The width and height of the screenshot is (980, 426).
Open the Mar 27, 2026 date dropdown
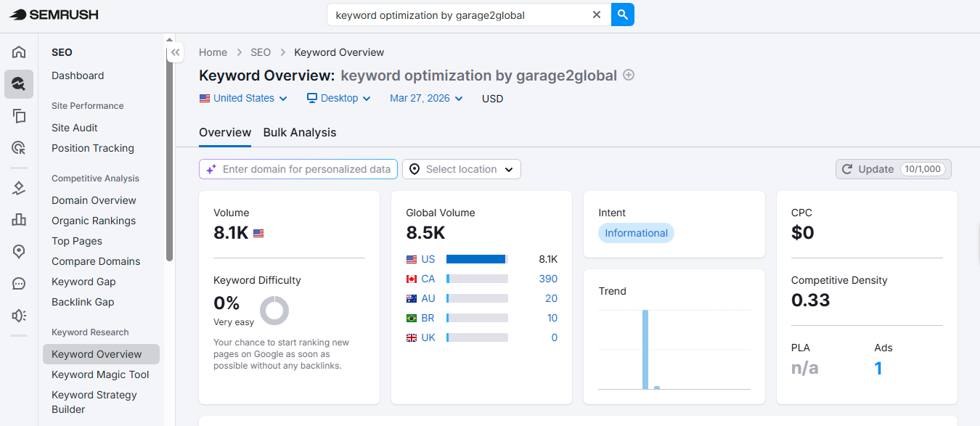tap(425, 98)
